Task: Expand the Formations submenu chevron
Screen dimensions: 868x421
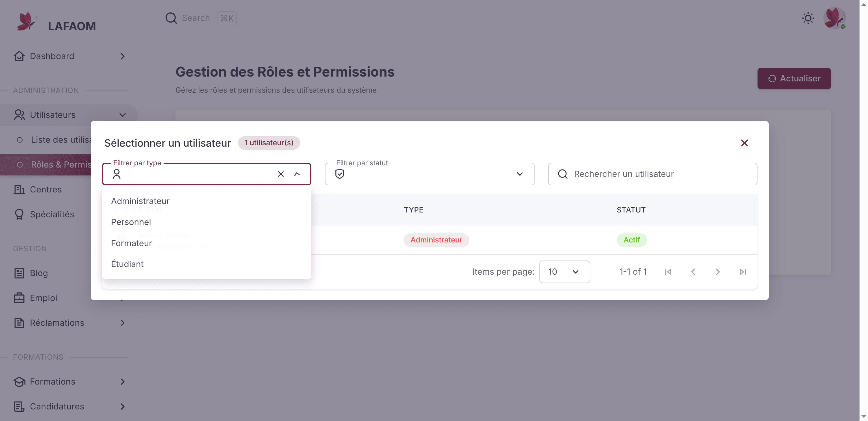Action: pyautogui.click(x=123, y=381)
